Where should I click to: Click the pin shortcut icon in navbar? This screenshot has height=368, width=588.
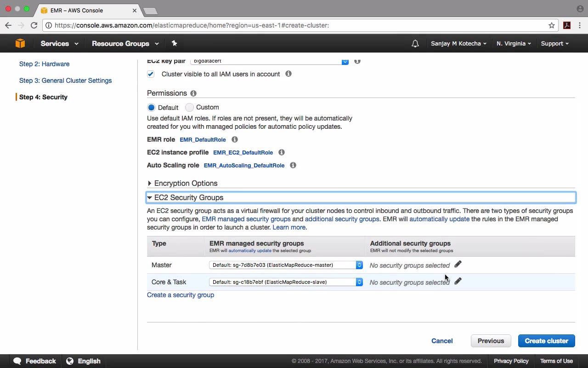point(174,43)
